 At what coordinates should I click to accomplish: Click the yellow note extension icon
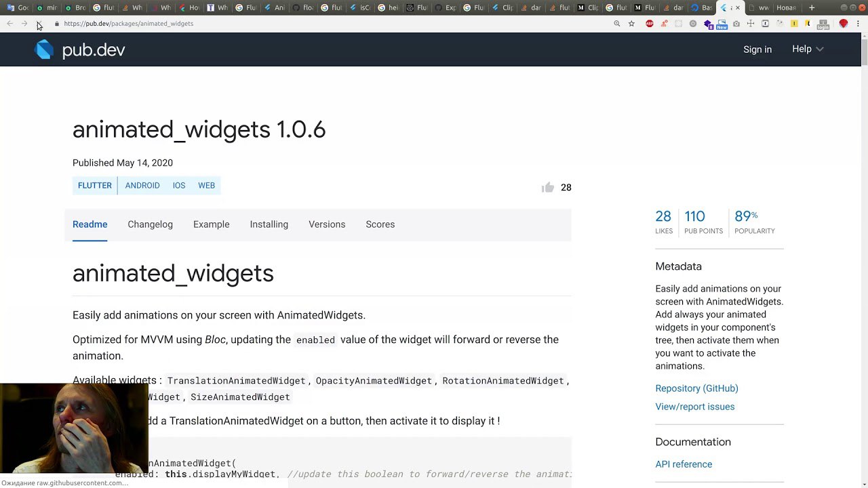click(794, 24)
